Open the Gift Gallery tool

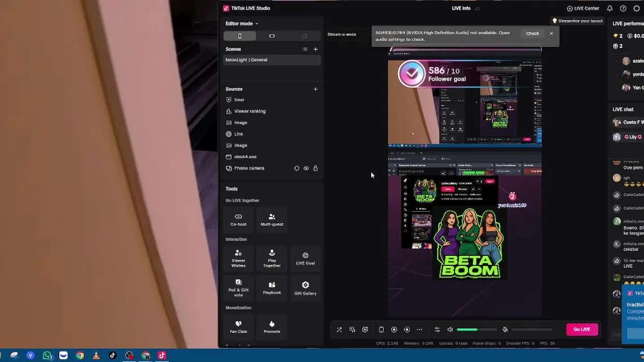305,288
